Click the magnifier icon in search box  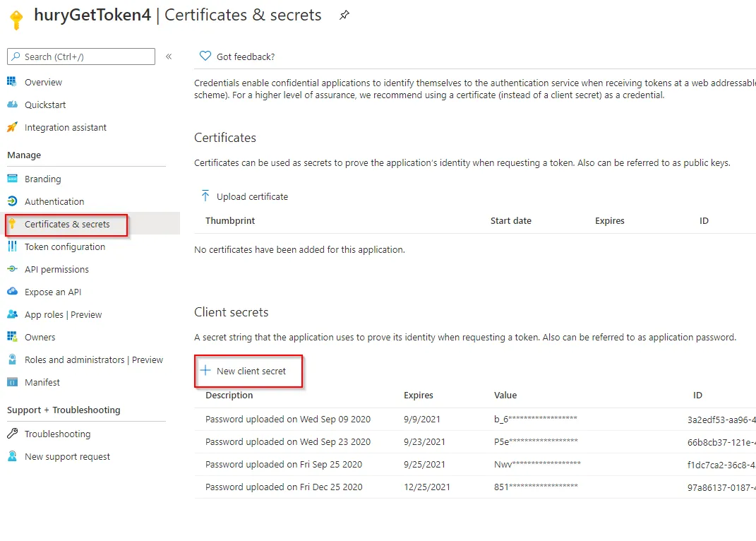point(16,57)
